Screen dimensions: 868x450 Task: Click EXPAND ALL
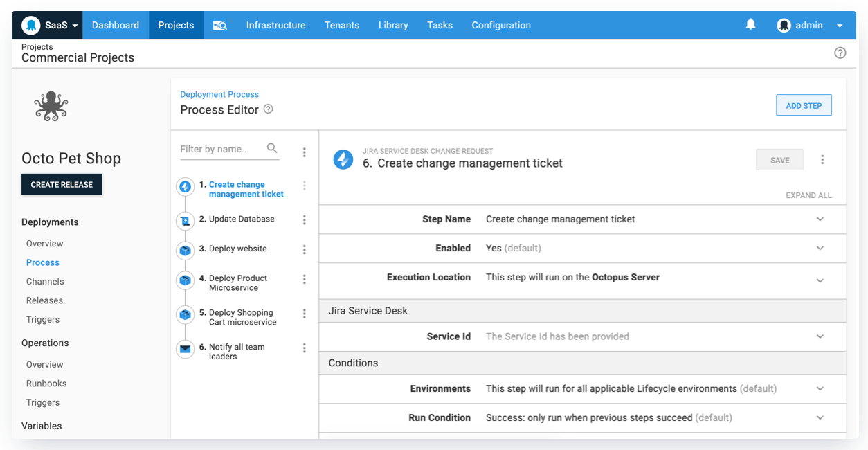pyautogui.click(x=808, y=195)
